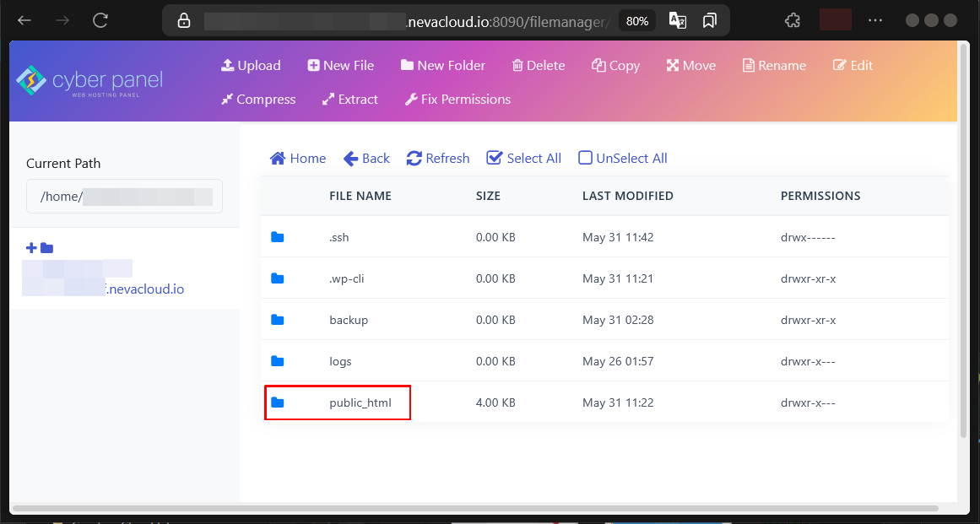Click browser back arrow button

(24, 20)
